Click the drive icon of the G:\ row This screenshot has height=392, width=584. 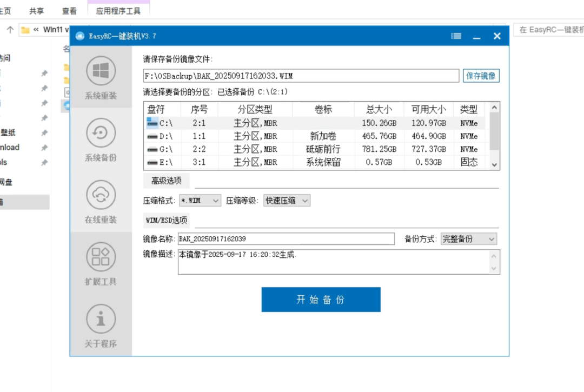point(152,149)
